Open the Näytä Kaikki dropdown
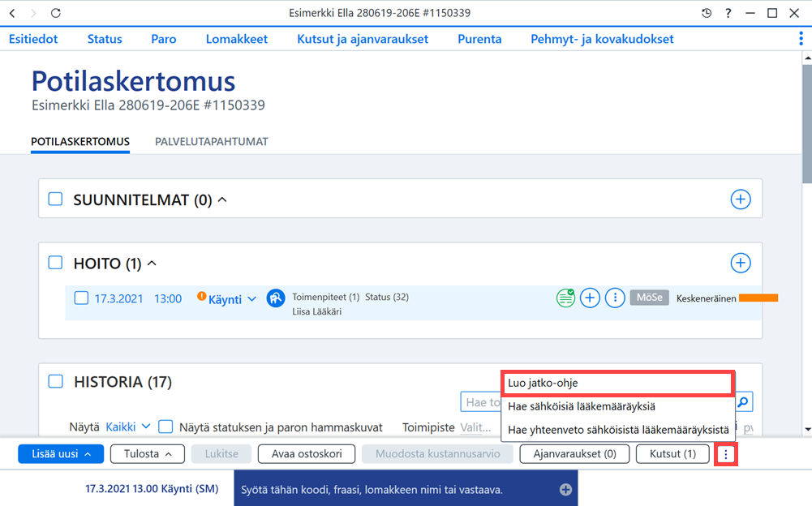Viewport: 812px width, 506px height. click(x=128, y=427)
